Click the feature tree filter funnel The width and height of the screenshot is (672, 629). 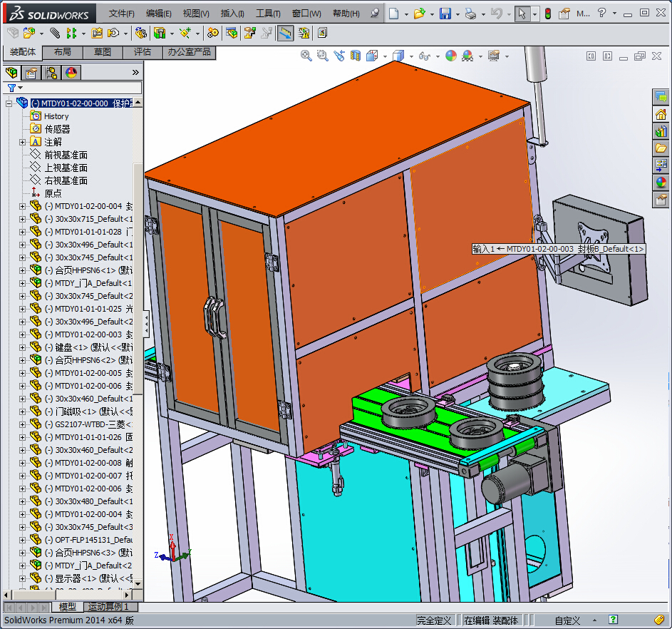pyautogui.click(x=11, y=88)
